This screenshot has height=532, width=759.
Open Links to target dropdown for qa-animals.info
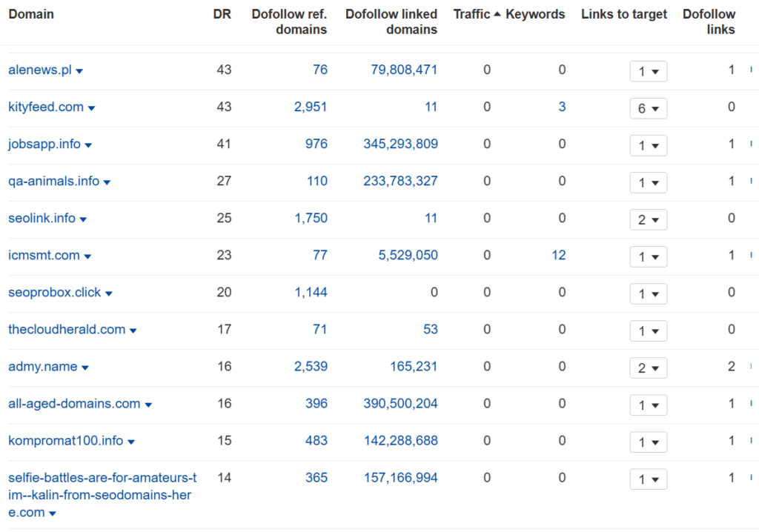click(x=648, y=182)
